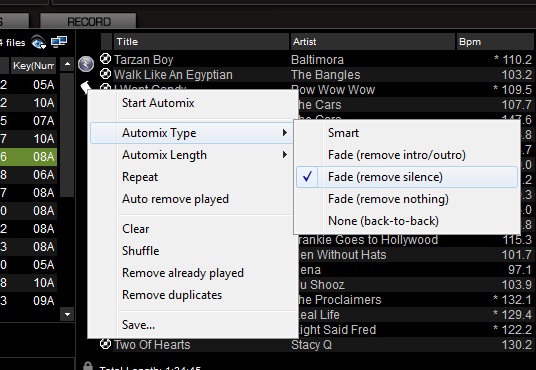Click the key list scrollbar thumb
536x370 pixels.
tap(67, 135)
